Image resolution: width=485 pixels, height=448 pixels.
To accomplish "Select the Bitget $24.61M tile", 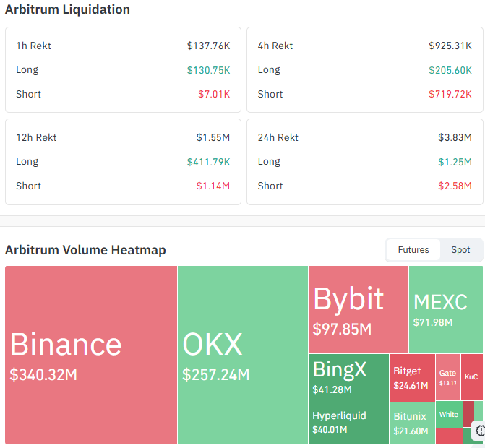I will click(412, 377).
